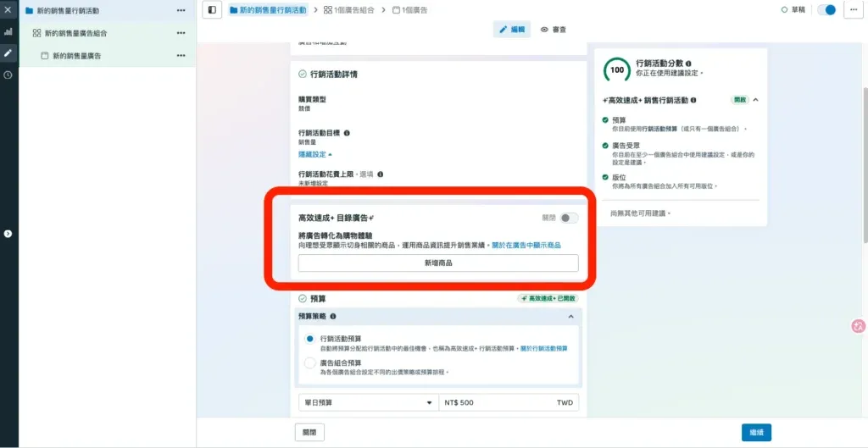Click the 關閉 button at bottom
868x448 pixels.
[x=309, y=433]
